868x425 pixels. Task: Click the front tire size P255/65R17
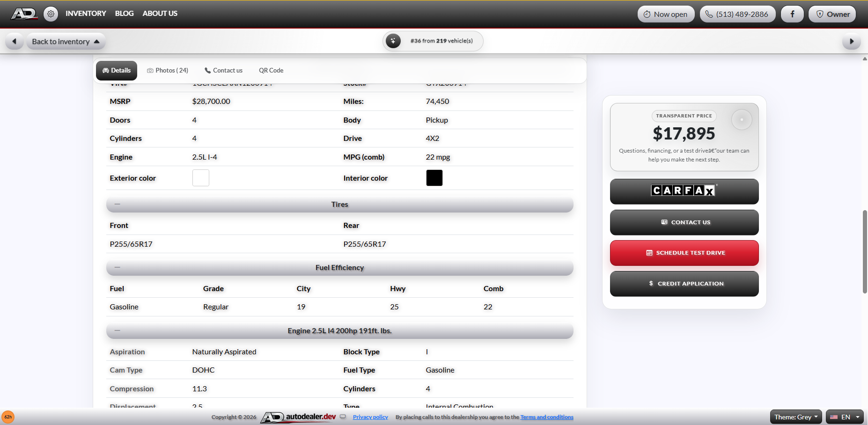click(x=131, y=244)
